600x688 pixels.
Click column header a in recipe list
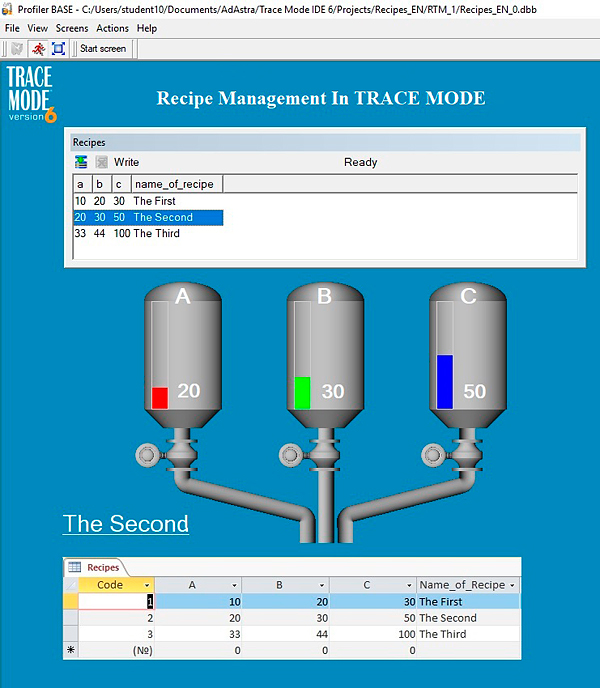(83, 184)
